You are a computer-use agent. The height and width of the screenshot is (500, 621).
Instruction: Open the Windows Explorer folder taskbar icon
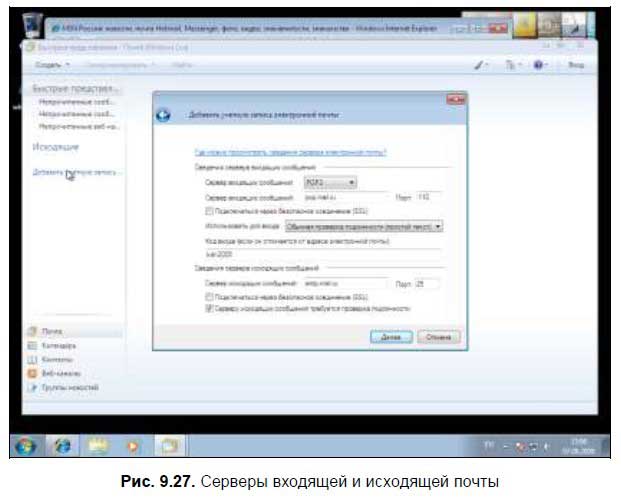pyautogui.click(x=98, y=446)
